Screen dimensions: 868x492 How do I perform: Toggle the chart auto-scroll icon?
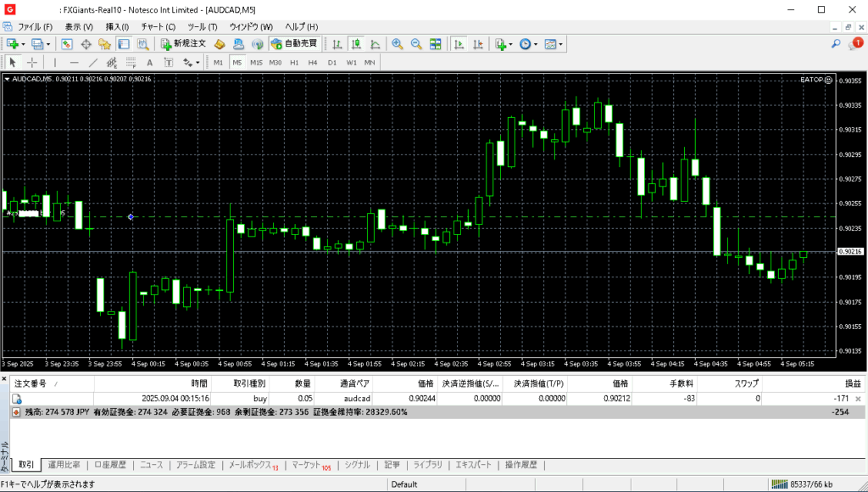click(x=459, y=43)
